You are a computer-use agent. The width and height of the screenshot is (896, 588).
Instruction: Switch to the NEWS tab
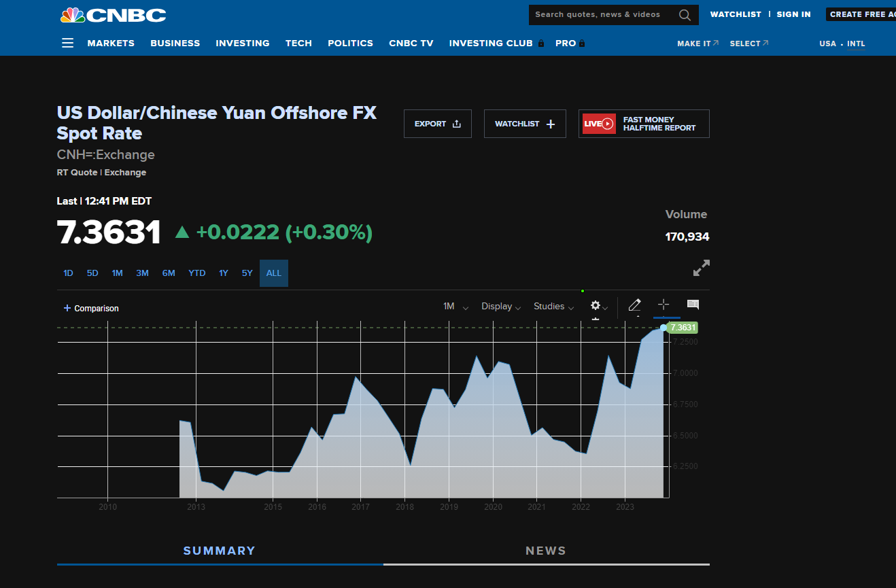coord(546,551)
